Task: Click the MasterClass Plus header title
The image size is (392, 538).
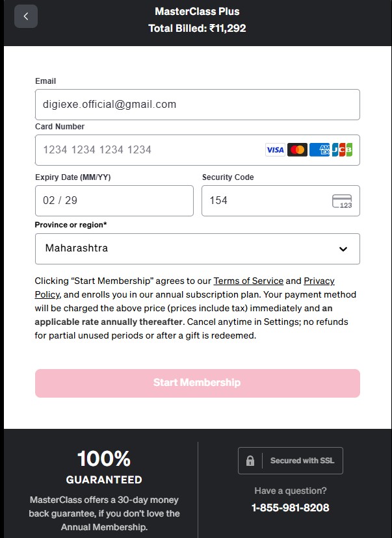Action: point(196,11)
